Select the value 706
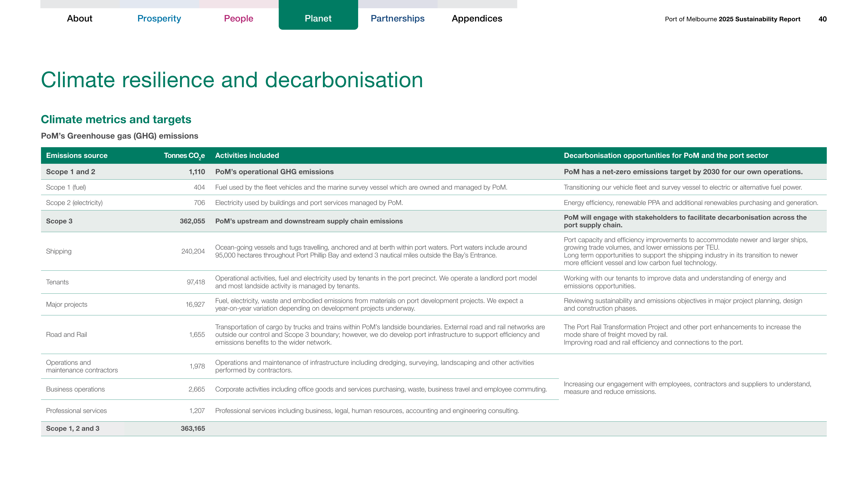The height and width of the screenshot is (488, 868). (199, 203)
